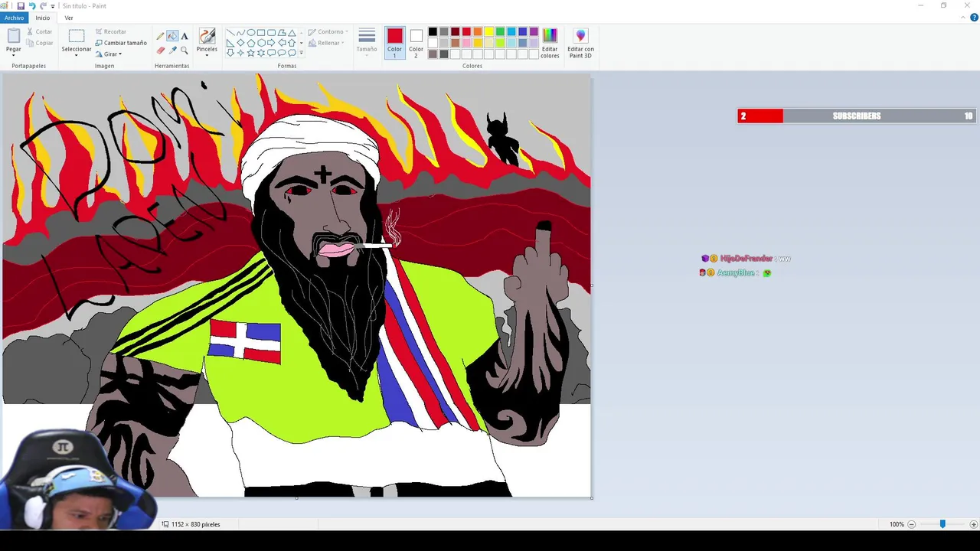Image resolution: width=980 pixels, height=551 pixels.
Task: Expand the Pegar dropdown arrow
Action: point(14,56)
